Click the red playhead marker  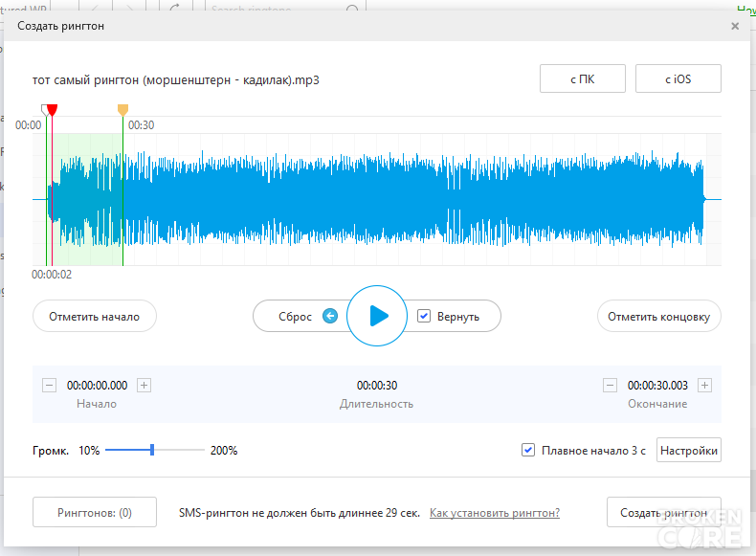tap(53, 110)
